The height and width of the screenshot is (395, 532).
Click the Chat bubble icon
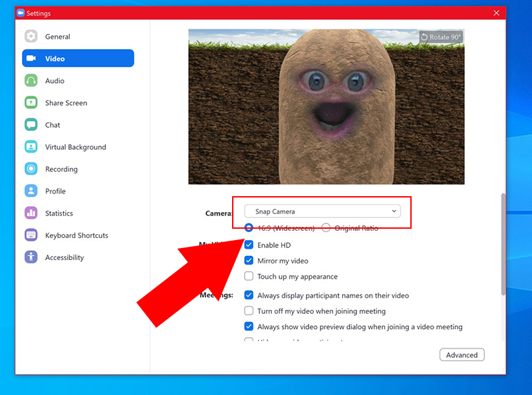(x=31, y=124)
